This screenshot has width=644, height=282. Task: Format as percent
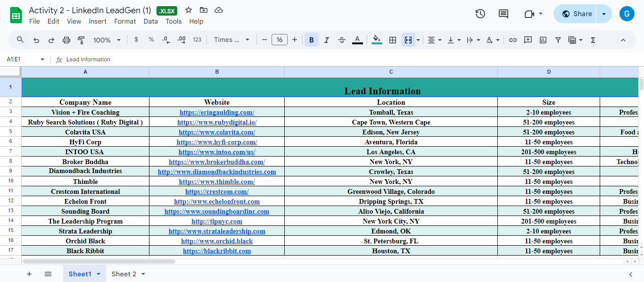[x=151, y=40]
